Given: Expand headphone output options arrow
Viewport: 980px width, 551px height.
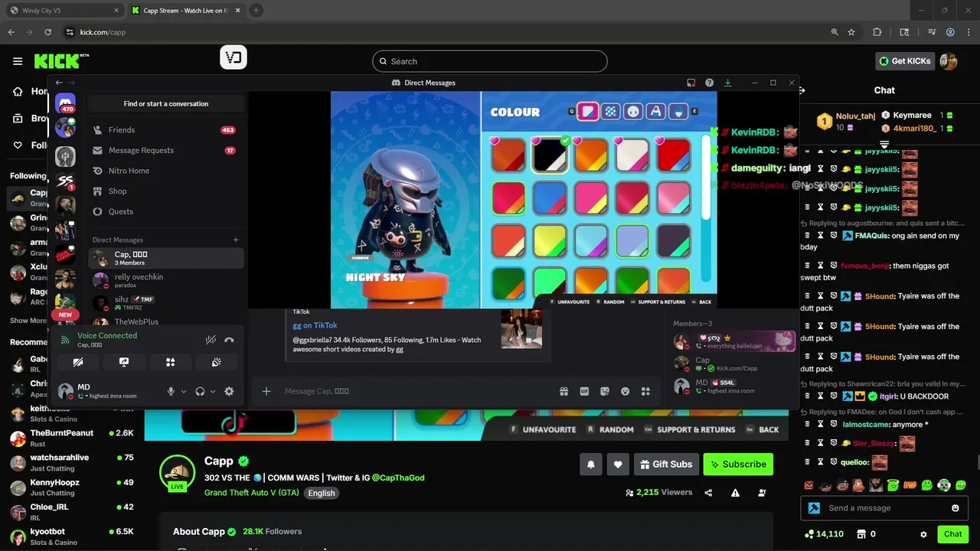Looking at the screenshot, I should pos(213,391).
